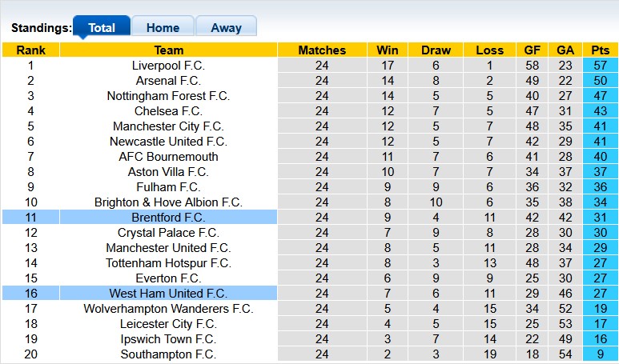
Task: Select the highlighted West Ham United F.C.
Action: (x=168, y=294)
